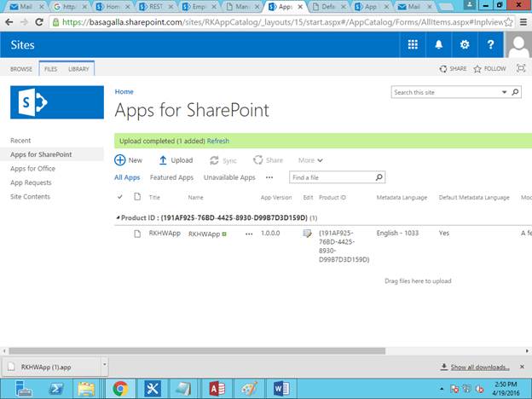This screenshot has height=399, width=532.
Task: Click the Home breadcrumb link
Action: pyautogui.click(x=124, y=91)
